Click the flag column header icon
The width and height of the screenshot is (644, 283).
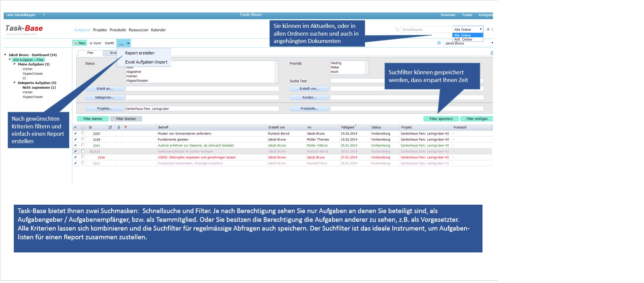pyautogui.click(x=126, y=127)
